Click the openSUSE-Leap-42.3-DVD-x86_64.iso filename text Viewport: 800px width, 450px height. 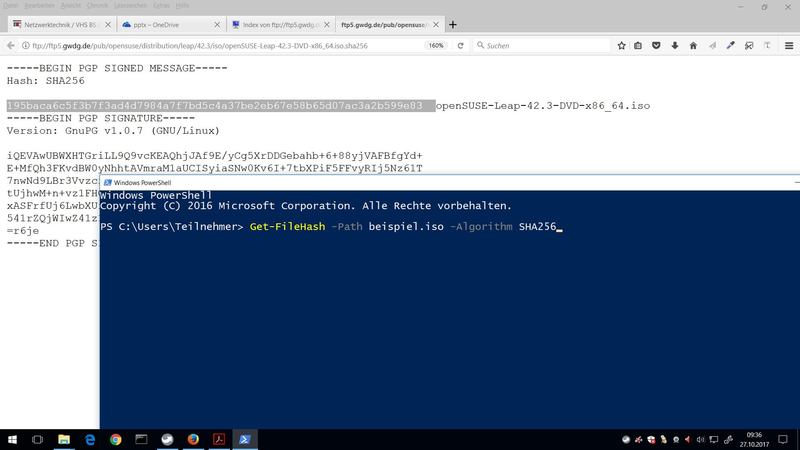(543, 106)
